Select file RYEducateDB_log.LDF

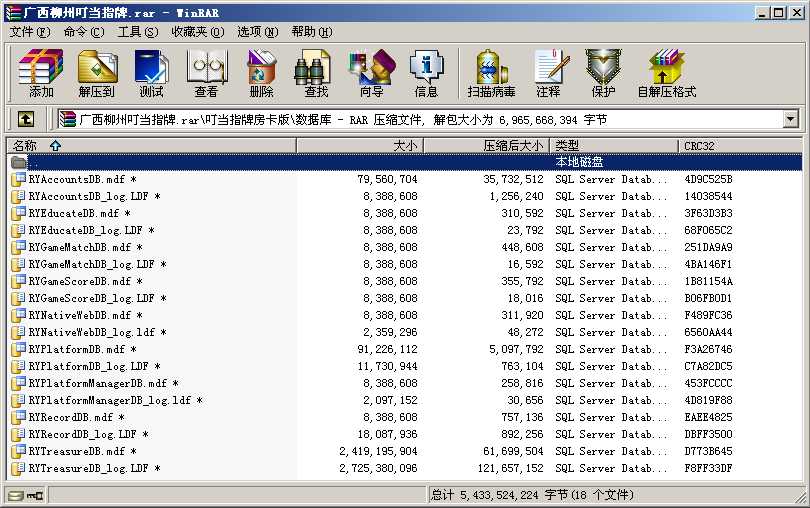point(90,230)
